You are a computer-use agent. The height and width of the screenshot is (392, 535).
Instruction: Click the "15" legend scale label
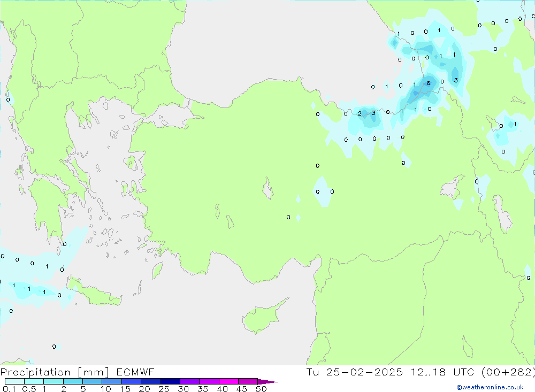[x=125, y=389]
